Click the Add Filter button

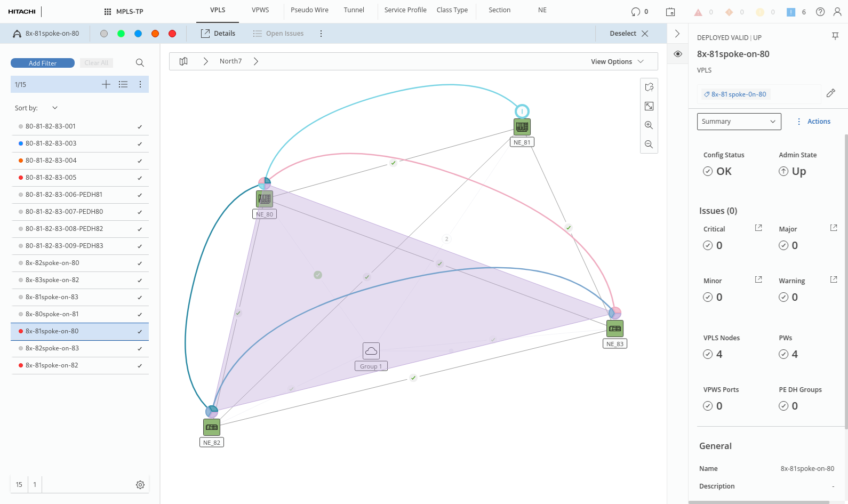43,63
